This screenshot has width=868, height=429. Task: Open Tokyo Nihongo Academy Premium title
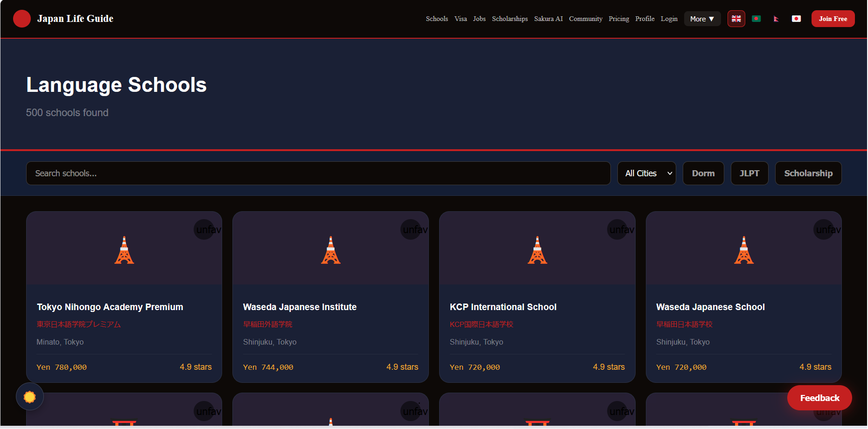click(x=110, y=307)
